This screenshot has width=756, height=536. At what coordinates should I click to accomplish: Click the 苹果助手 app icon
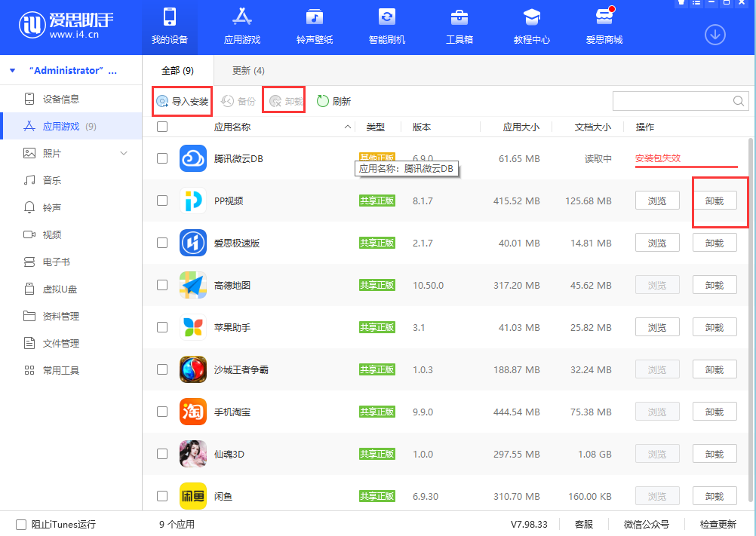pos(193,327)
